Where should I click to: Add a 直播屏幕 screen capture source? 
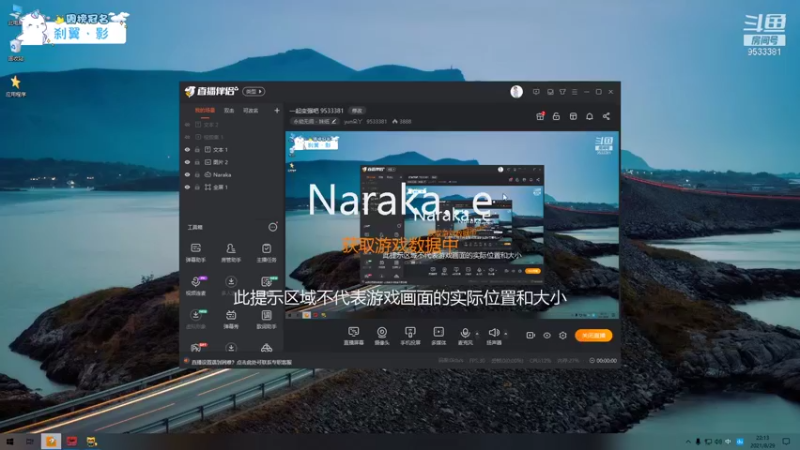353,336
